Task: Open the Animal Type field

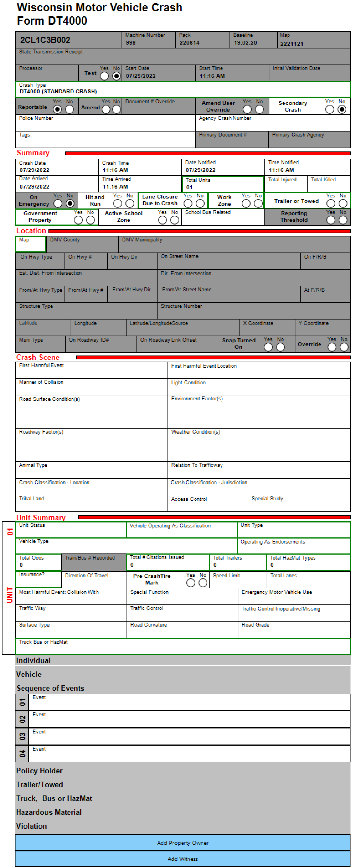Action: point(91,470)
